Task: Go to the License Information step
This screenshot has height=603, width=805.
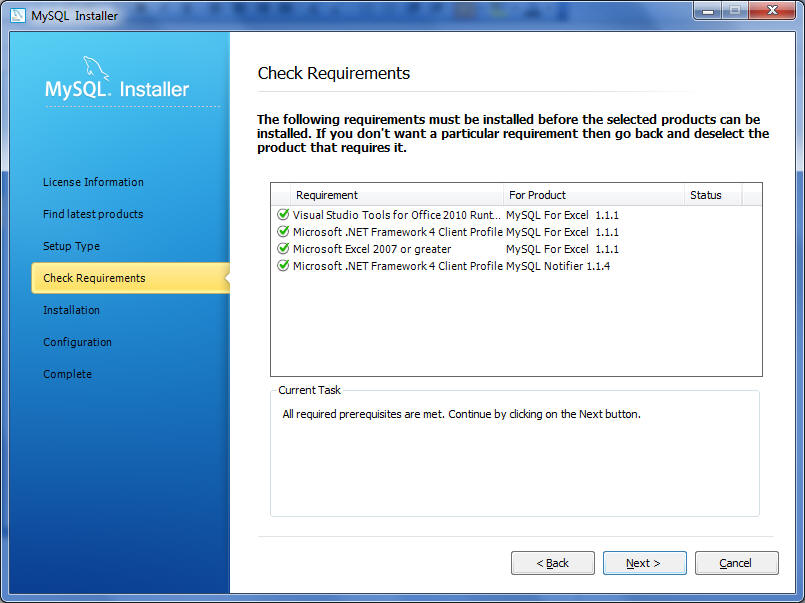Action: (x=93, y=182)
